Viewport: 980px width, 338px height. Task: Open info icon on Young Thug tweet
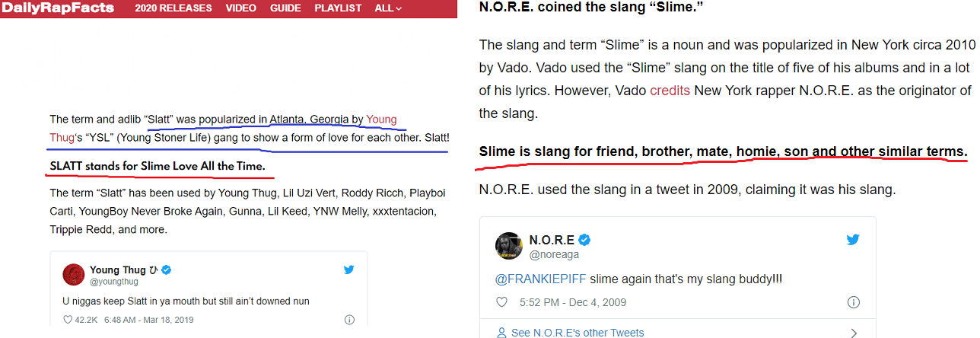point(349,320)
